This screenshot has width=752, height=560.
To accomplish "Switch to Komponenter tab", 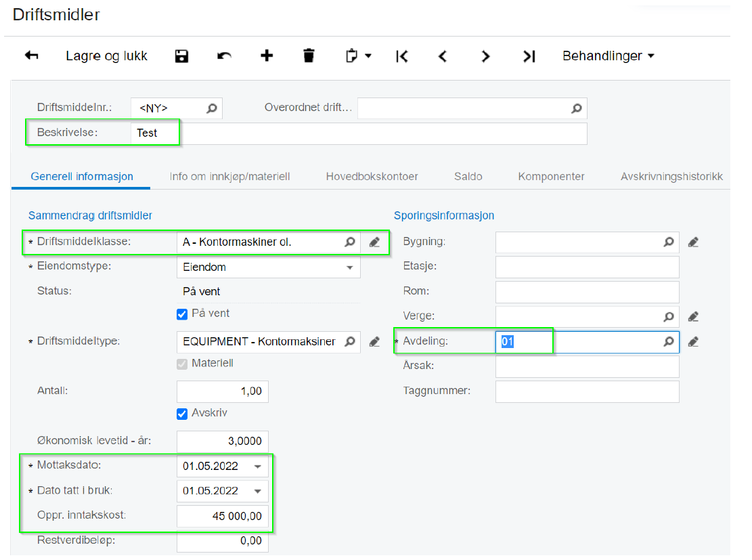I will 551,177.
